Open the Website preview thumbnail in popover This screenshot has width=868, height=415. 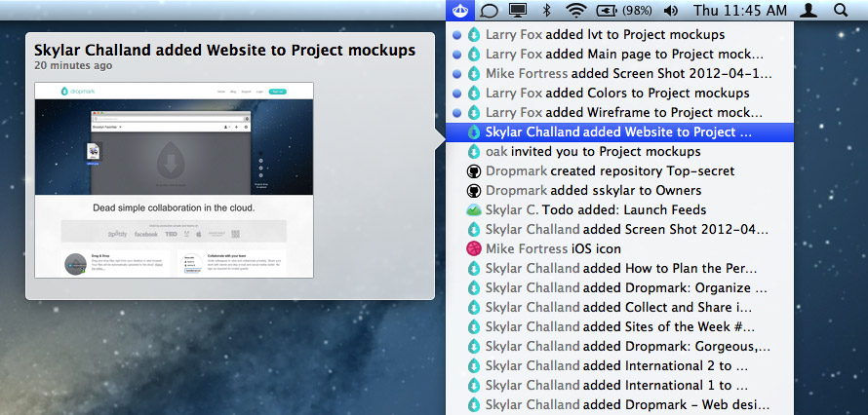(175, 180)
